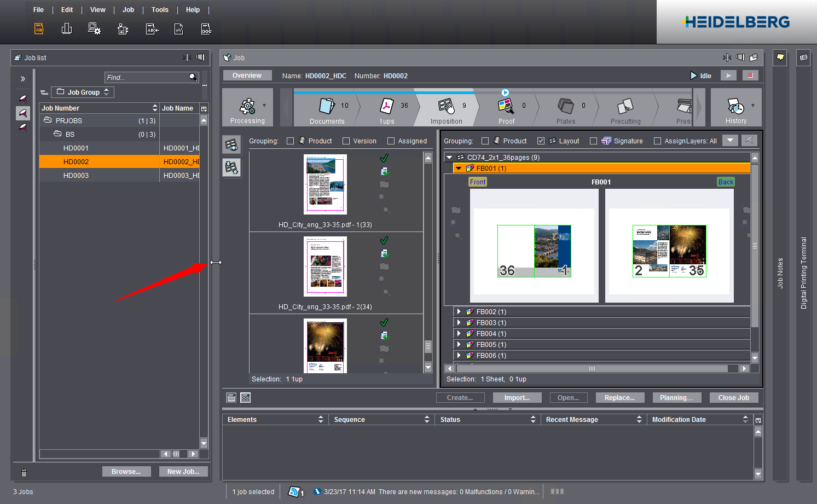Enable Product grouping for the 1ups list

coord(290,141)
